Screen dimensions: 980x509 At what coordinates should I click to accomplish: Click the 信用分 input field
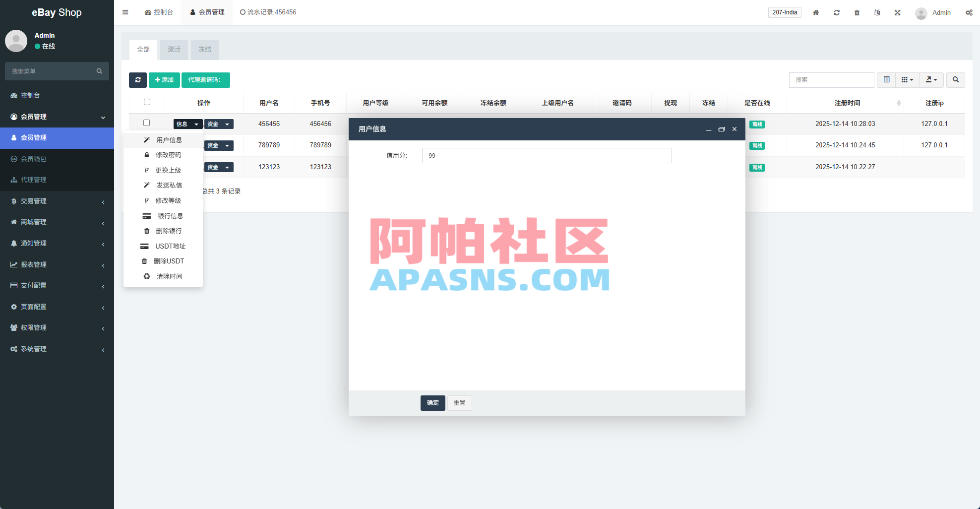547,155
